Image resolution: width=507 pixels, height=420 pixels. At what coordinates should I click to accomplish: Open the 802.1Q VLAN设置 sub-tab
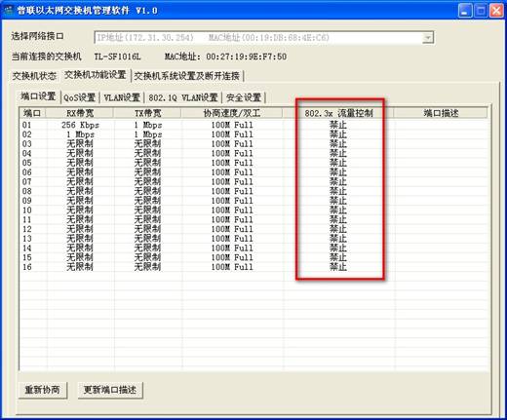[x=183, y=97]
